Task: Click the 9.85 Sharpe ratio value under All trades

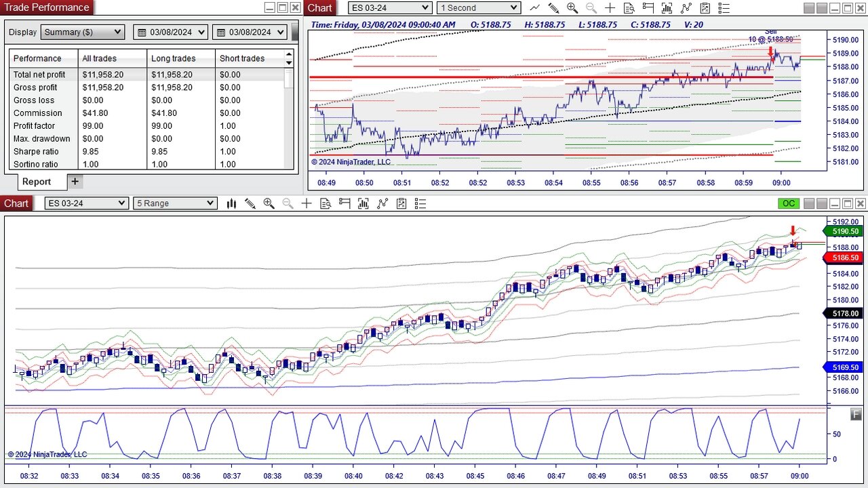Action: point(92,152)
